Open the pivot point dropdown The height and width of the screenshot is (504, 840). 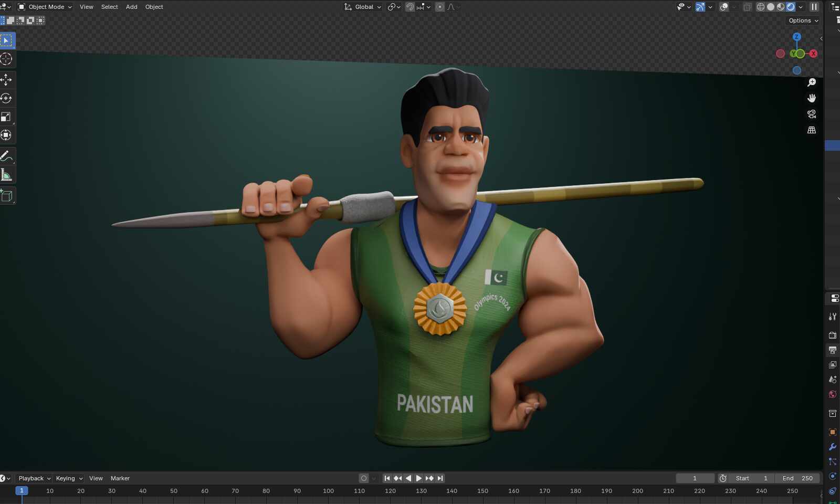pyautogui.click(x=394, y=7)
